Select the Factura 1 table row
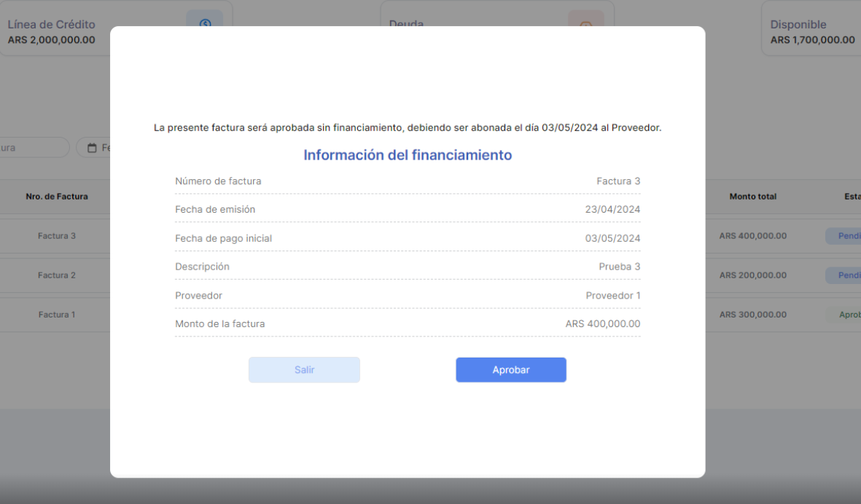This screenshot has width=861, height=504. point(57,315)
